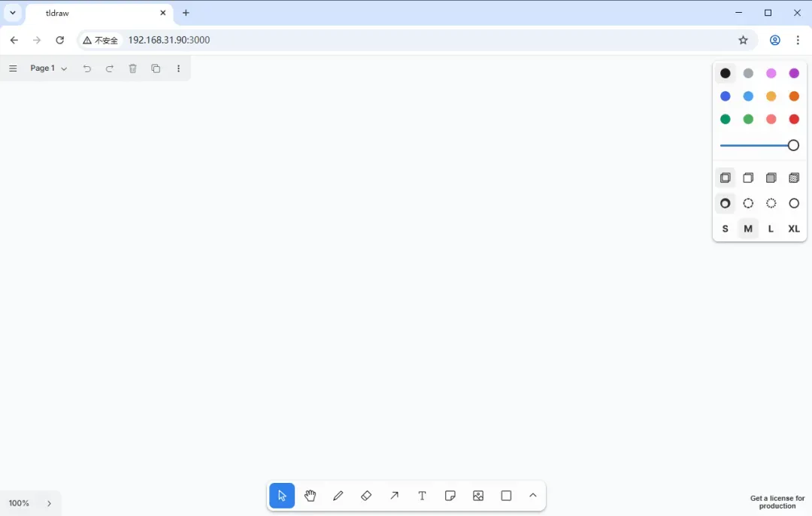This screenshot has width=812, height=516.
Task: Select the Draw pencil tool
Action: [x=338, y=496]
